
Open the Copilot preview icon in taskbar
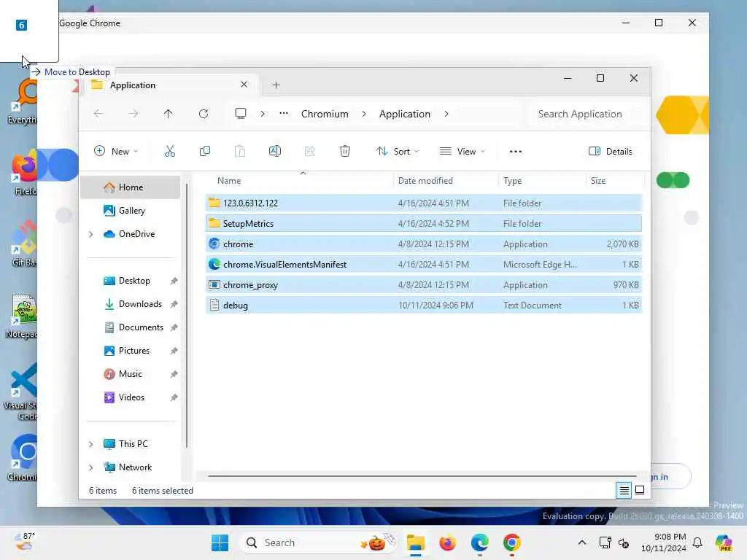(724, 542)
